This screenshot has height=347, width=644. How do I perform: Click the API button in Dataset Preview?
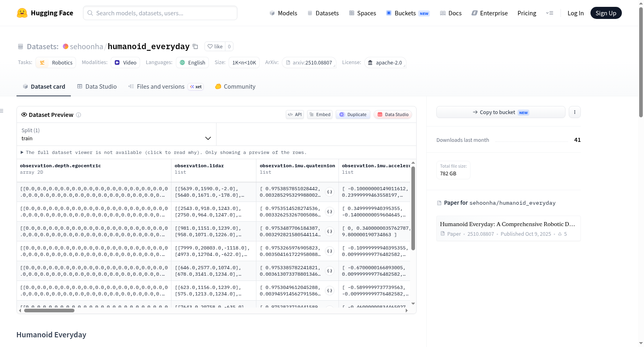pos(295,114)
